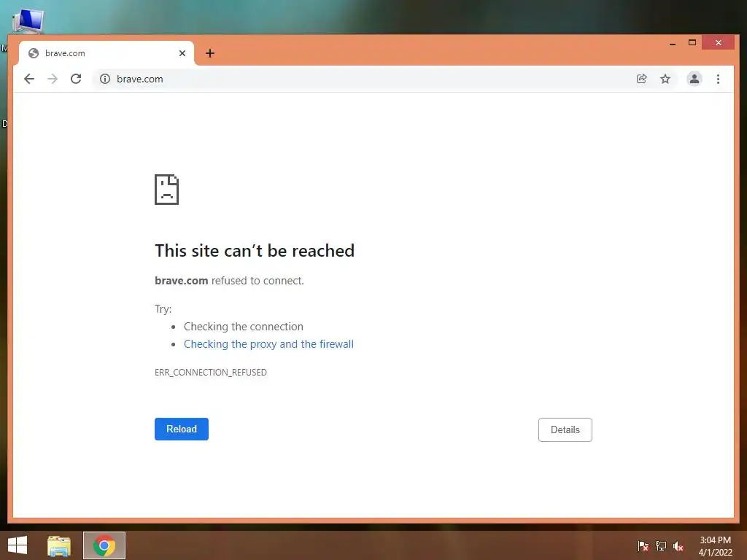View site information icon beside brave.com
The height and width of the screenshot is (560, 747).
coord(105,79)
